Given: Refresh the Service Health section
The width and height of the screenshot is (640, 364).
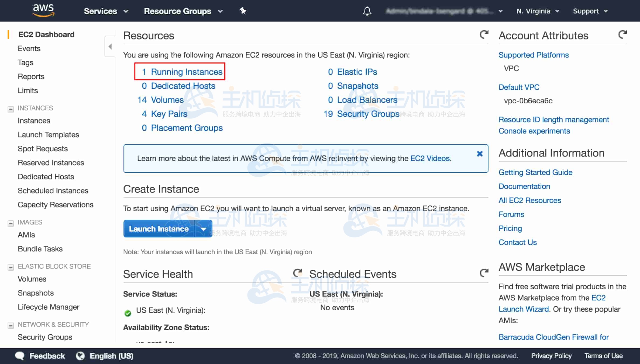Looking at the screenshot, I should pyautogui.click(x=297, y=273).
